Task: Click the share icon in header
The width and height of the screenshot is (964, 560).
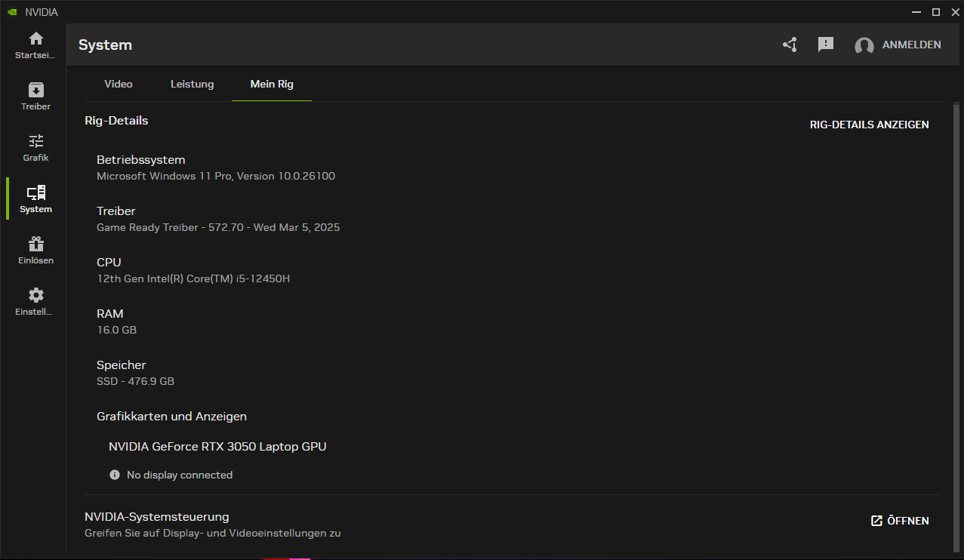Action: point(790,45)
